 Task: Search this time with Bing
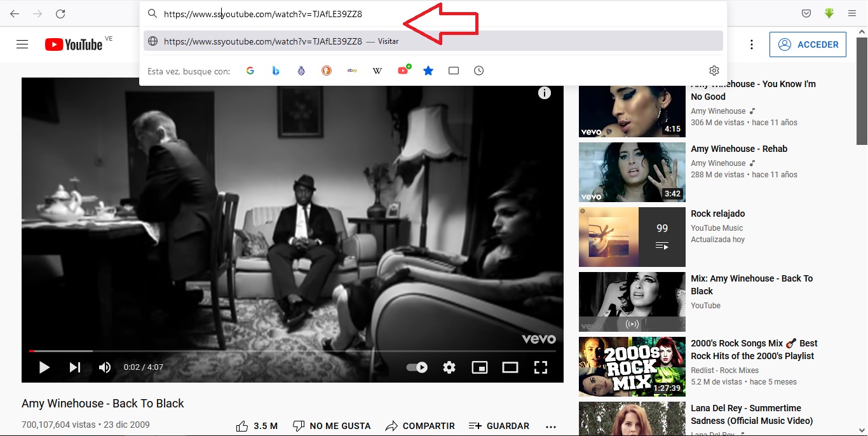(x=276, y=71)
